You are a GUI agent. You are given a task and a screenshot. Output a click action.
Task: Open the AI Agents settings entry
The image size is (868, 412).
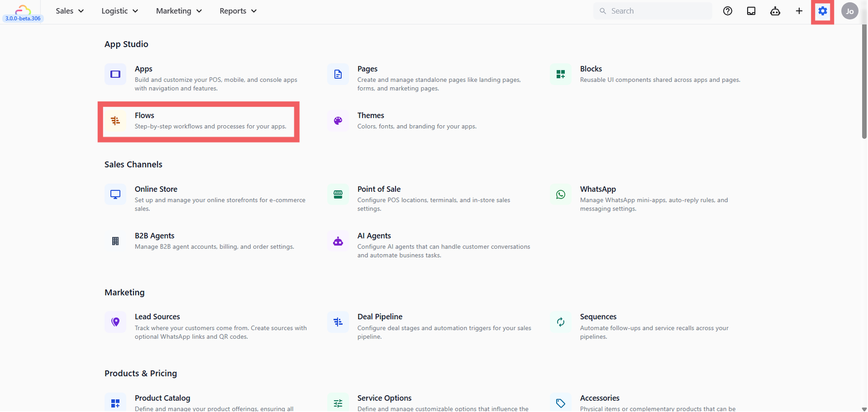coord(374,236)
